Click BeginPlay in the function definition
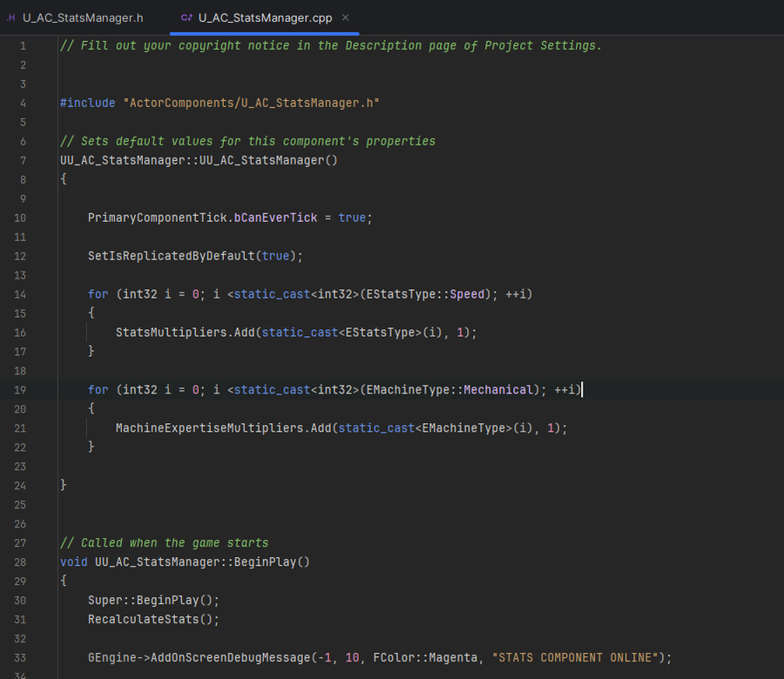Screen dimensions: 784x679 click(x=268, y=562)
